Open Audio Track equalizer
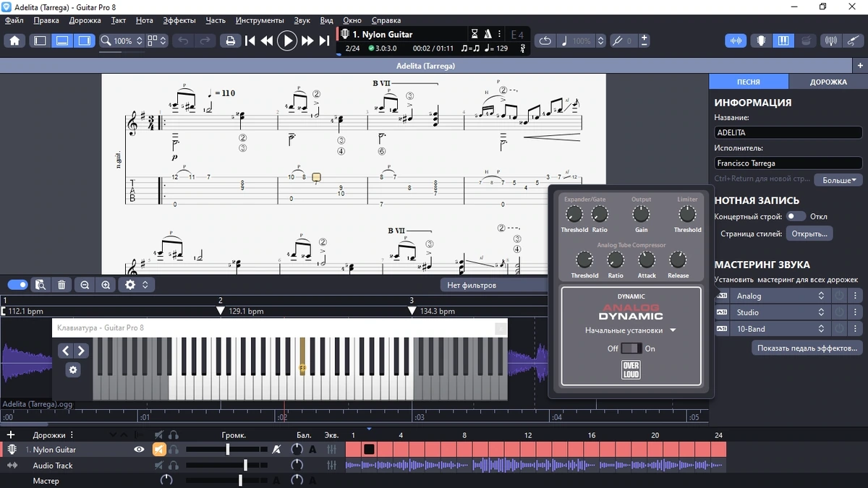The height and width of the screenshot is (488, 868). pos(331,466)
